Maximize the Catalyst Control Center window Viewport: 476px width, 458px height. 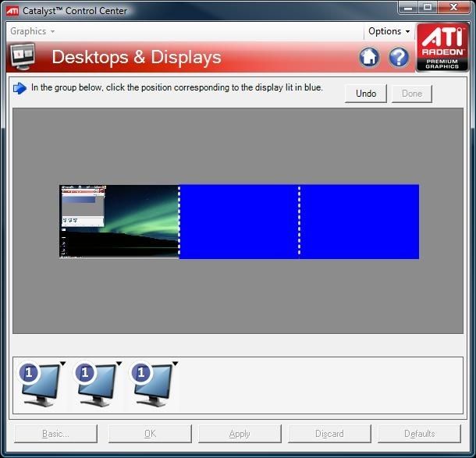[428, 8]
